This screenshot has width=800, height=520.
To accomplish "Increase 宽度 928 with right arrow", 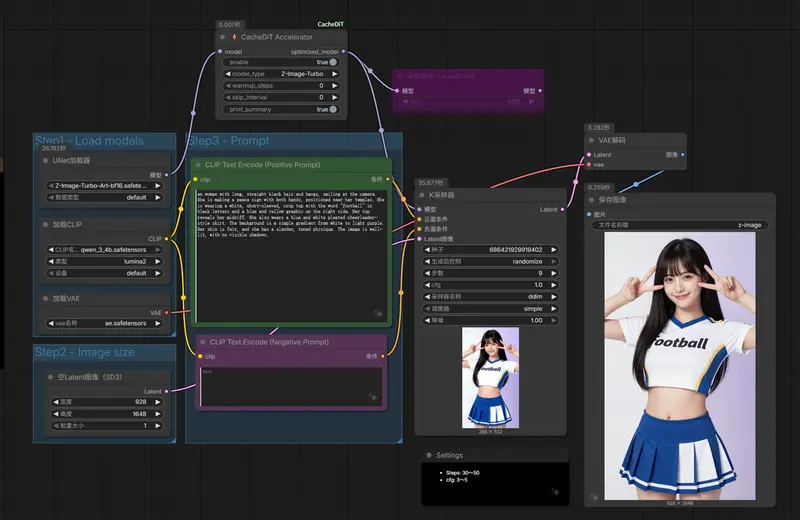I will click(x=158, y=402).
